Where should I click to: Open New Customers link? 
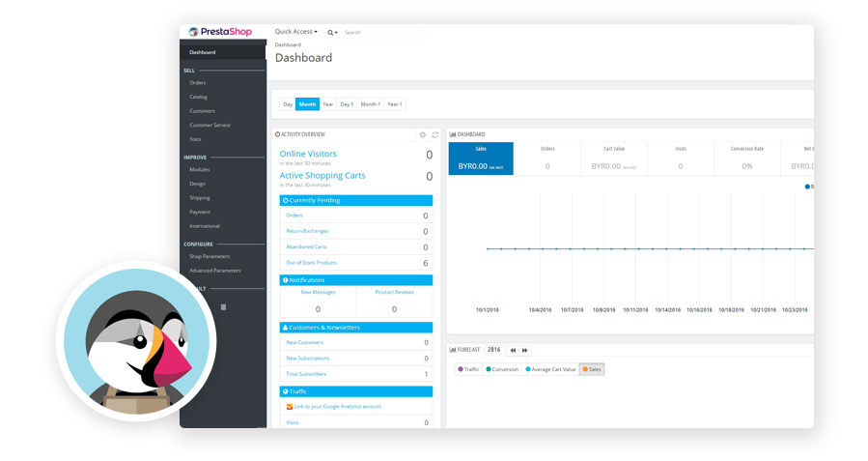(304, 342)
